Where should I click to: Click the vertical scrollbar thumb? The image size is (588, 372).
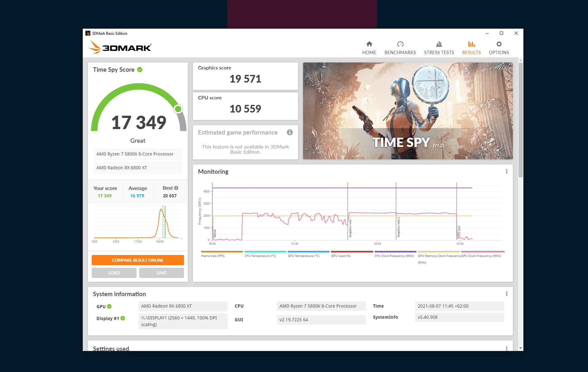[x=521, y=120]
